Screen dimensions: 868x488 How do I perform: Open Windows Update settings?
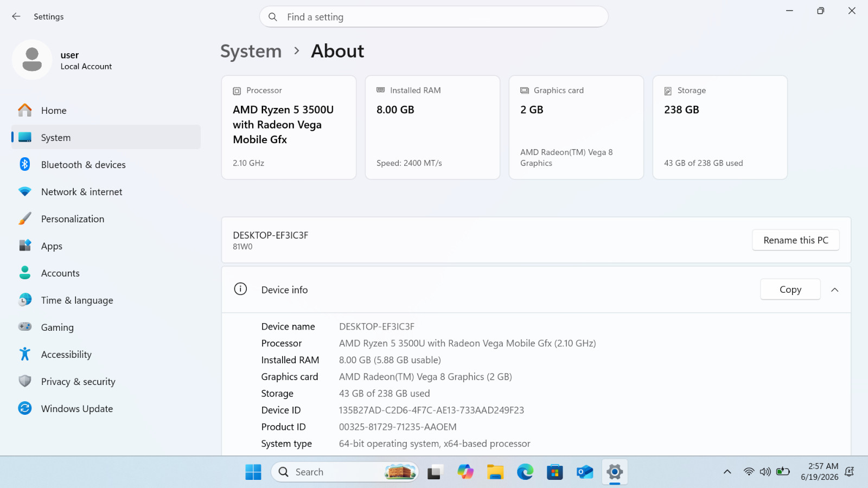[x=106, y=408]
